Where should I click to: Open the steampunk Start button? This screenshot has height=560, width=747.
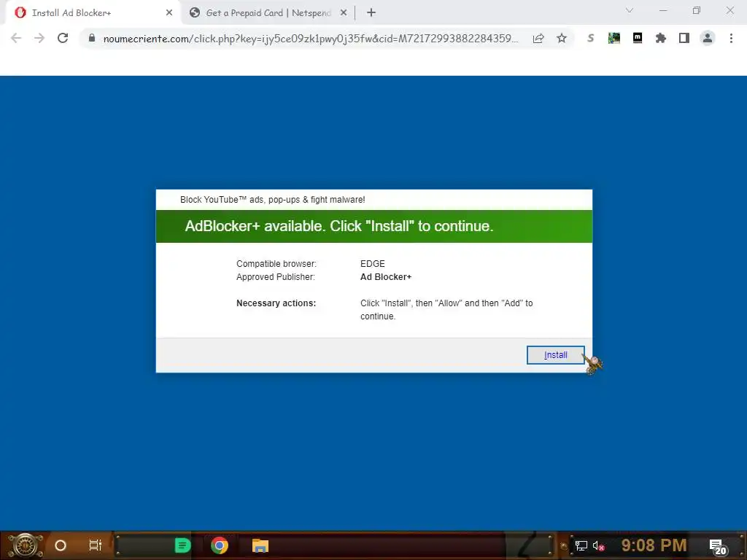(x=25, y=545)
